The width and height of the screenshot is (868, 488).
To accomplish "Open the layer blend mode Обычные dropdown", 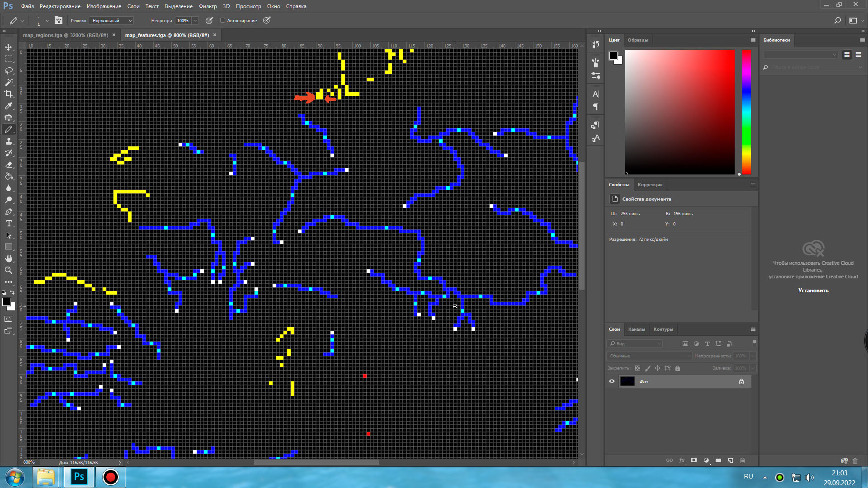I will coord(649,356).
